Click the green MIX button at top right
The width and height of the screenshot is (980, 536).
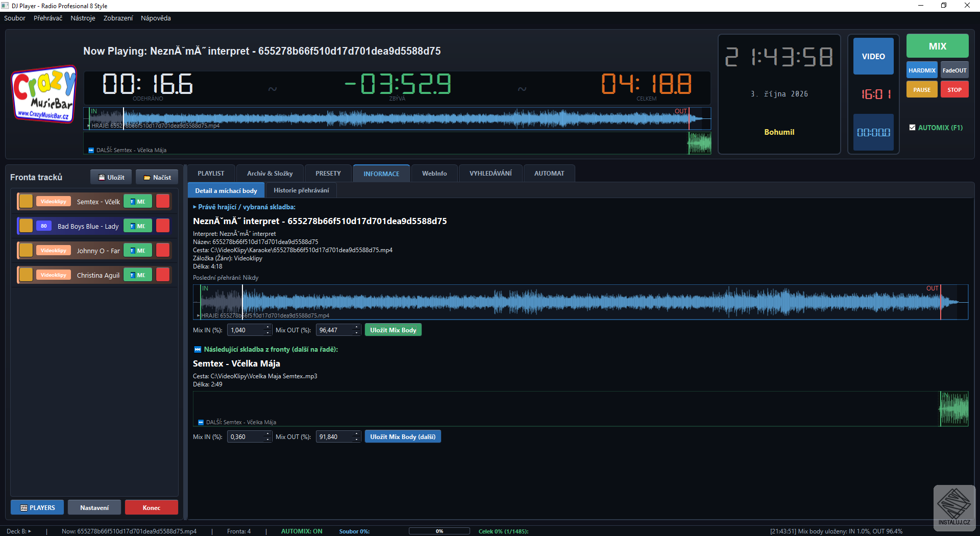937,46
